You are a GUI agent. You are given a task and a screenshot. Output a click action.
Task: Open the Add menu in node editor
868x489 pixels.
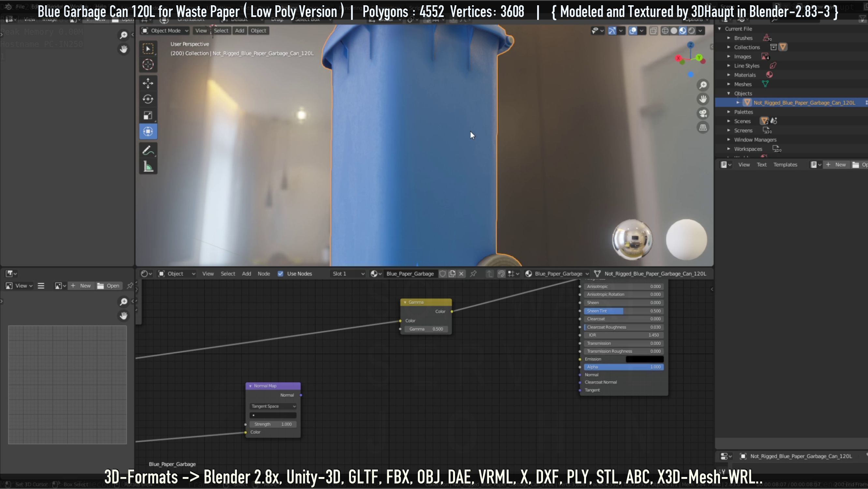tap(246, 274)
